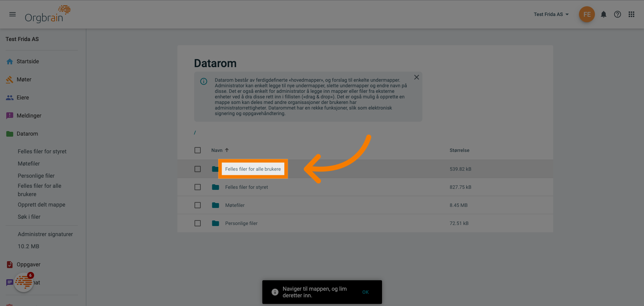
Task: Open Søk i filer in sidebar
Action: (29, 217)
